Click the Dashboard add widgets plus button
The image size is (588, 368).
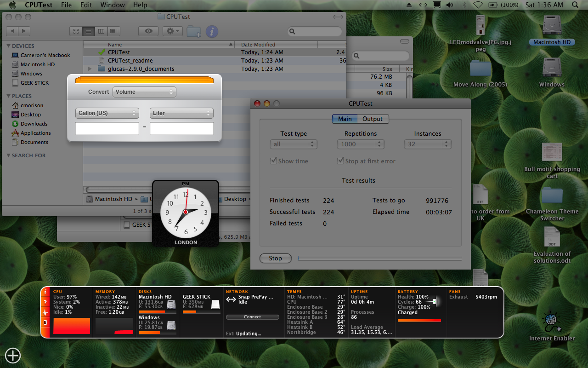(x=13, y=355)
